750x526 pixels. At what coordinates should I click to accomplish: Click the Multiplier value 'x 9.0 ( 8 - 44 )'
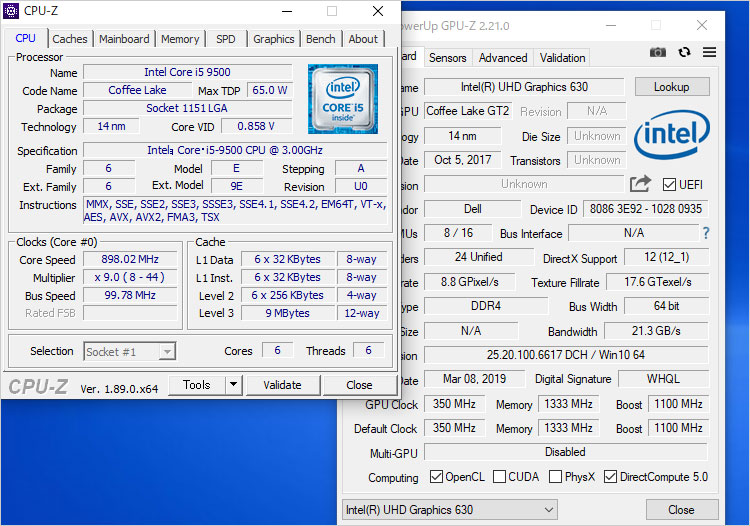click(x=130, y=277)
